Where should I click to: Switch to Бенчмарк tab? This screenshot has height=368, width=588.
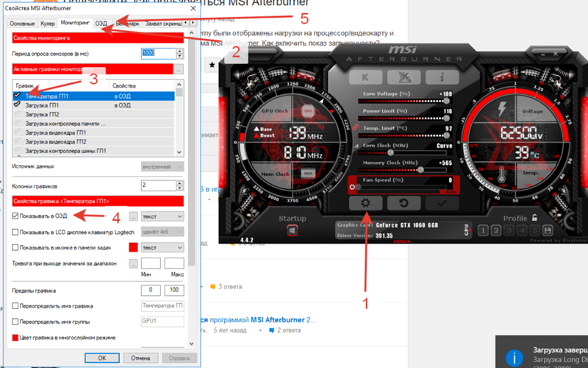point(127,24)
